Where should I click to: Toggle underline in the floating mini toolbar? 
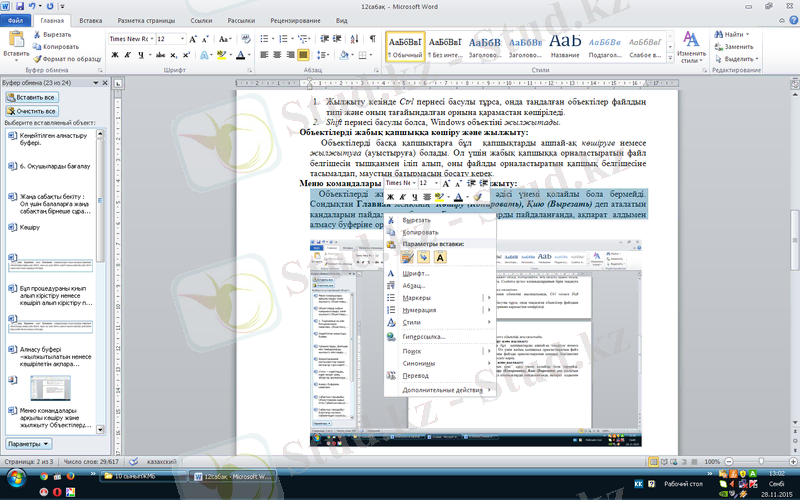pos(415,197)
